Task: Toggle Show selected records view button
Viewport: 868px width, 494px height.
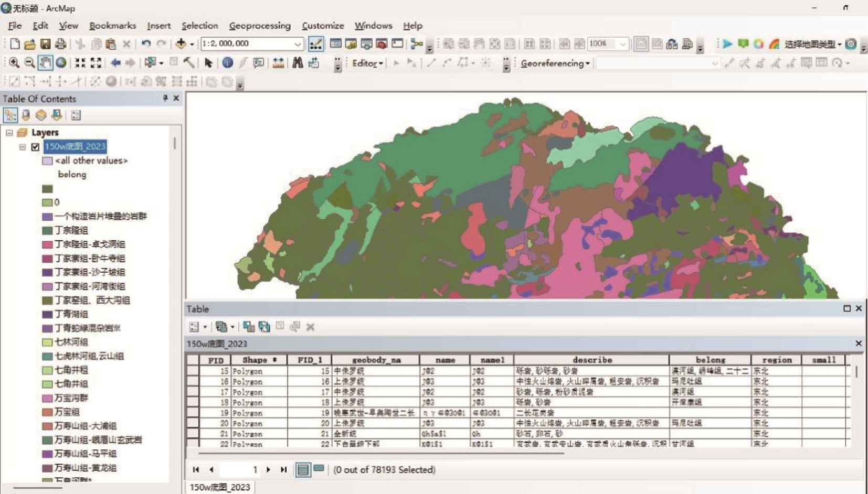Action: coord(319,469)
